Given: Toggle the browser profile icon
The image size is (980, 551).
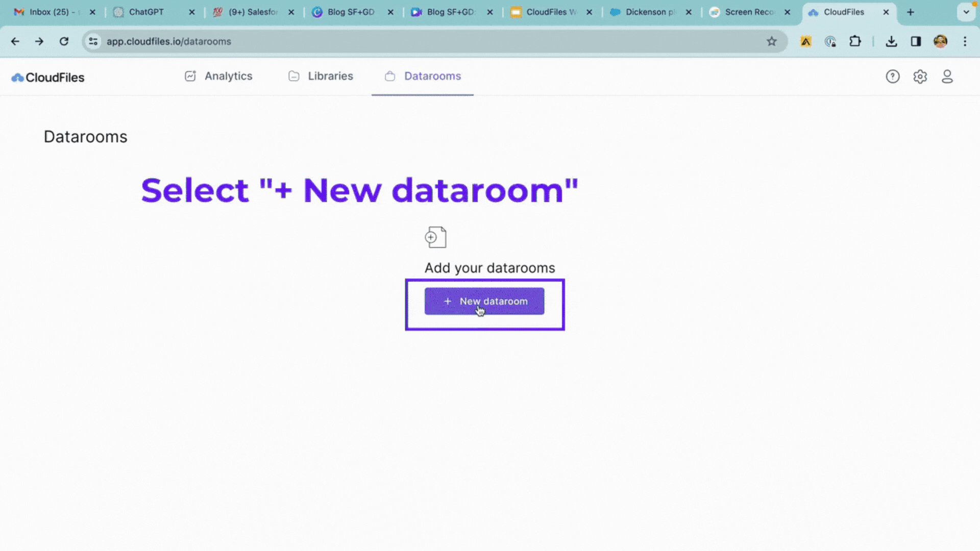Looking at the screenshot, I should click(x=940, y=41).
